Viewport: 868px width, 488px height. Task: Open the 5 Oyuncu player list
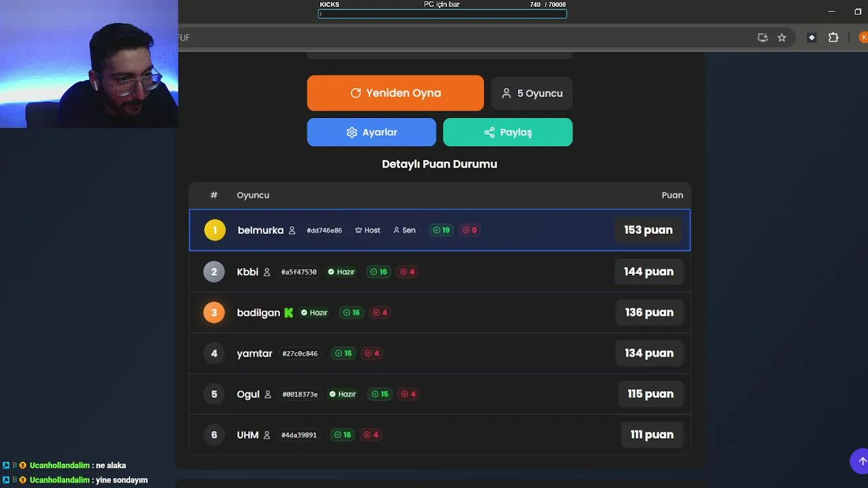point(532,93)
